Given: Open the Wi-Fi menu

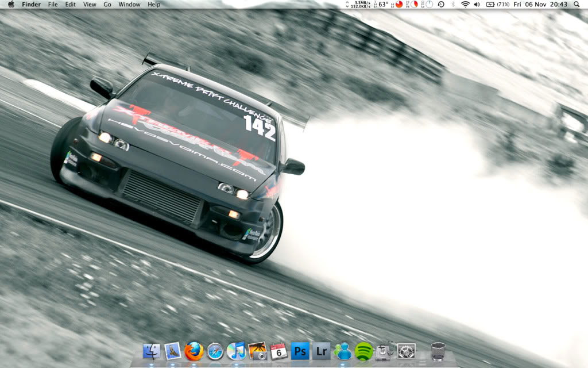Looking at the screenshot, I should 465,4.
